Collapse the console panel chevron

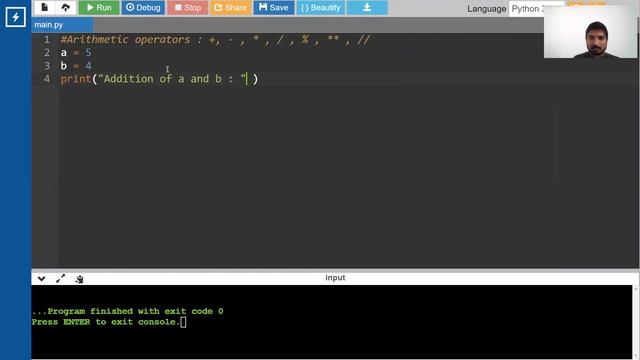pos(42,279)
